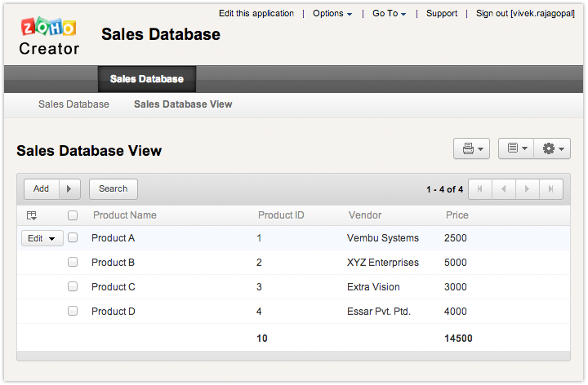
Task: Switch to the Sales Database View tab
Action: pyautogui.click(x=183, y=104)
